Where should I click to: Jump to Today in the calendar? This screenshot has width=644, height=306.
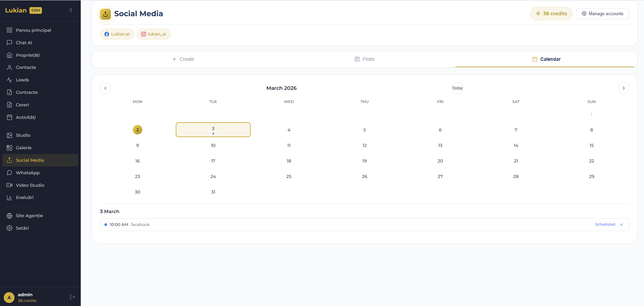click(x=457, y=88)
